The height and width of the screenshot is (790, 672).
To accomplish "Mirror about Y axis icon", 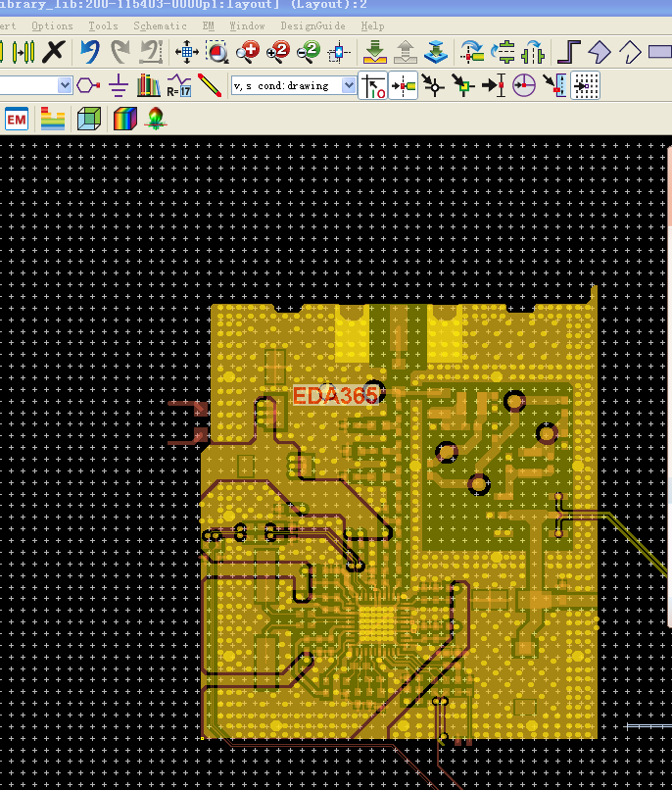I will tap(533, 52).
